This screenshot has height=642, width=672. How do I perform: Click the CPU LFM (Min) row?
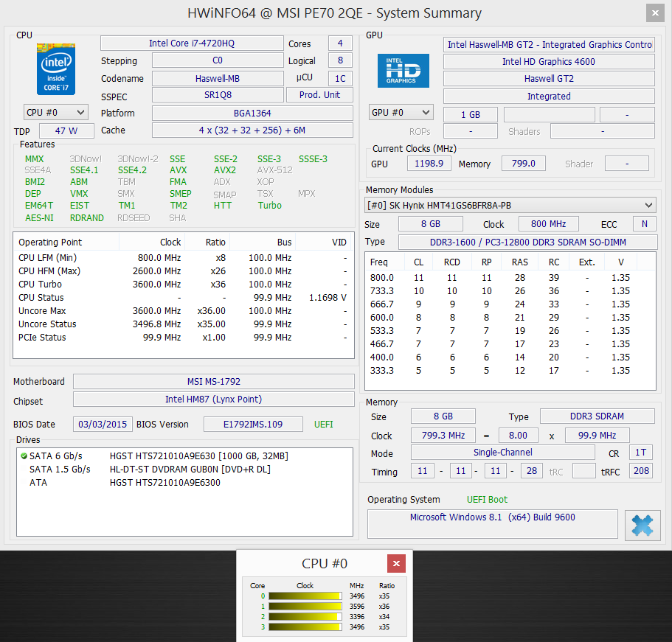point(183,257)
